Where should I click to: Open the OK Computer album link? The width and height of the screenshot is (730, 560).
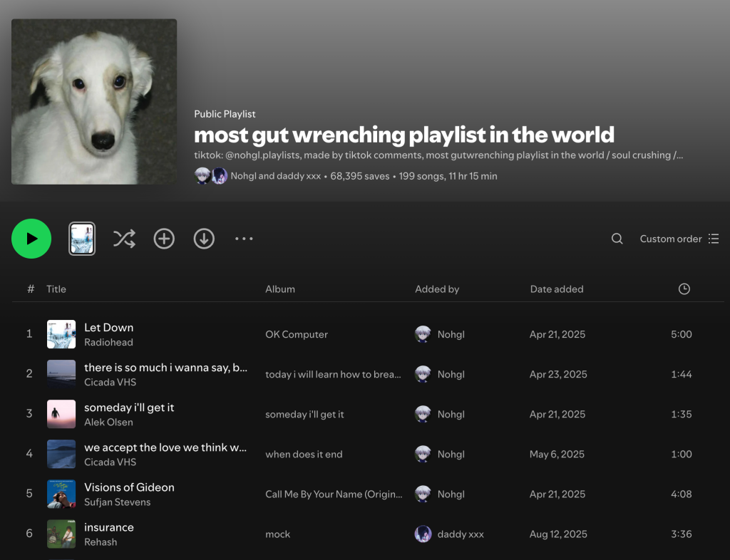point(297,334)
